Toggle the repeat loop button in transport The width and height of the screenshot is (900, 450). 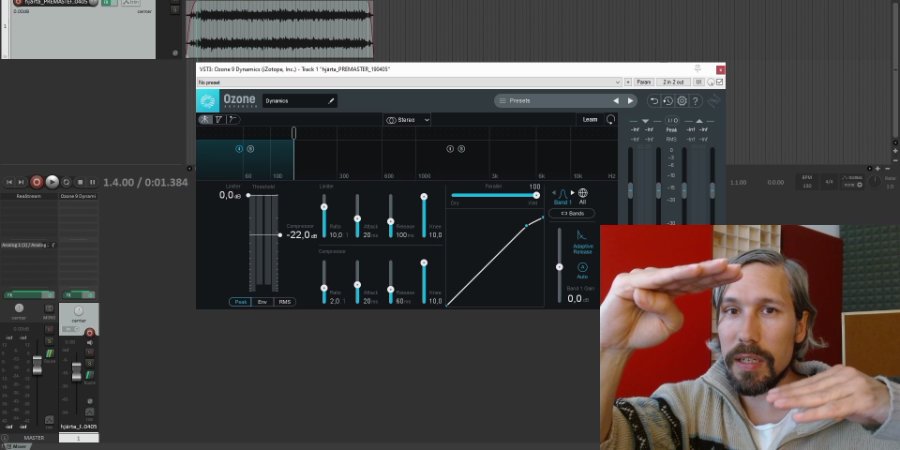[66, 182]
